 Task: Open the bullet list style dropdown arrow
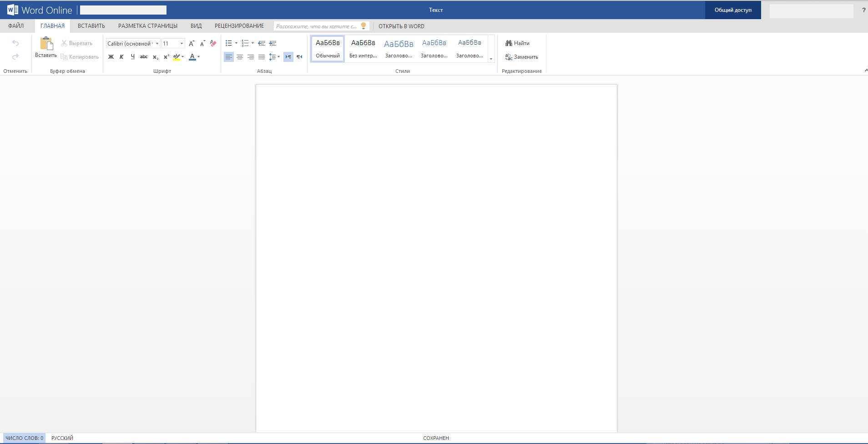coord(236,43)
